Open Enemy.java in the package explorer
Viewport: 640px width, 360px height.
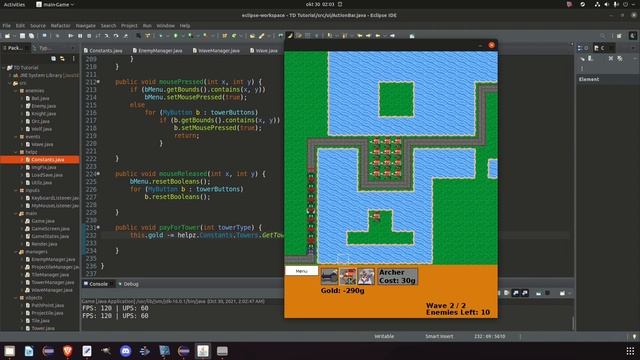(41, 106)
